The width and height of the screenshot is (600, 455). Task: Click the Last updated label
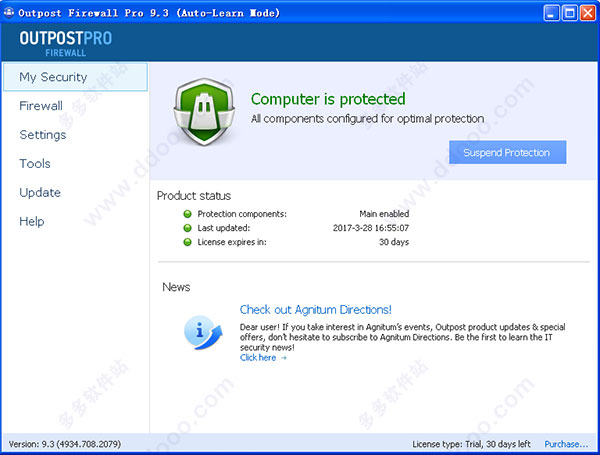[223, 228]
